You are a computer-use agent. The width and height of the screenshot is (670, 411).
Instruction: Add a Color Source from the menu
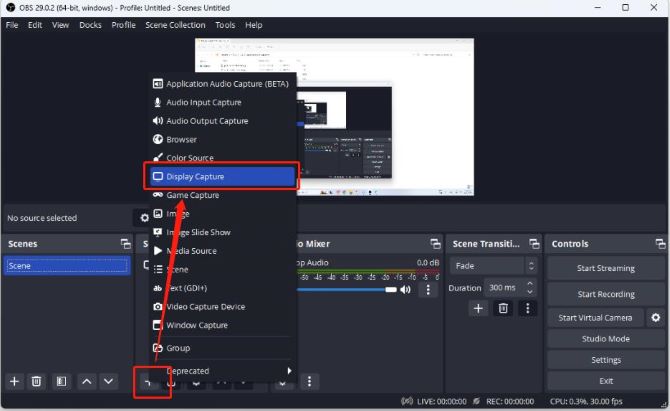tap(221, 157)
